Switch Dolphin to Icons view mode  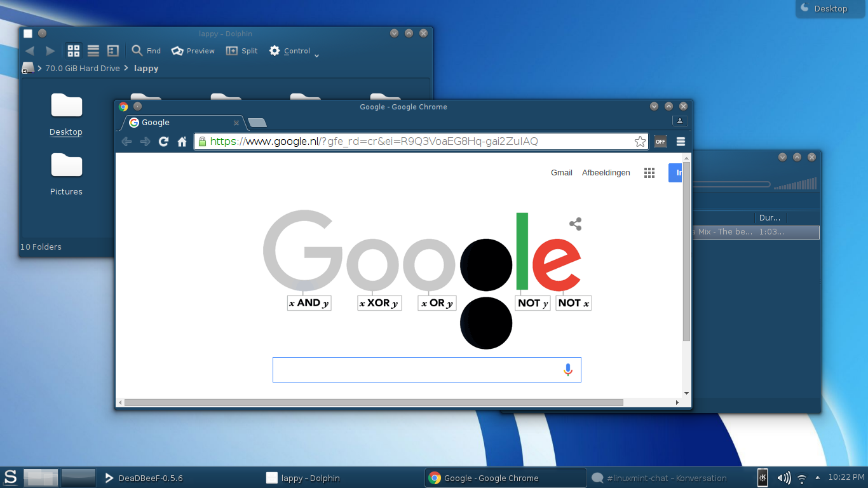pos(74,51)
